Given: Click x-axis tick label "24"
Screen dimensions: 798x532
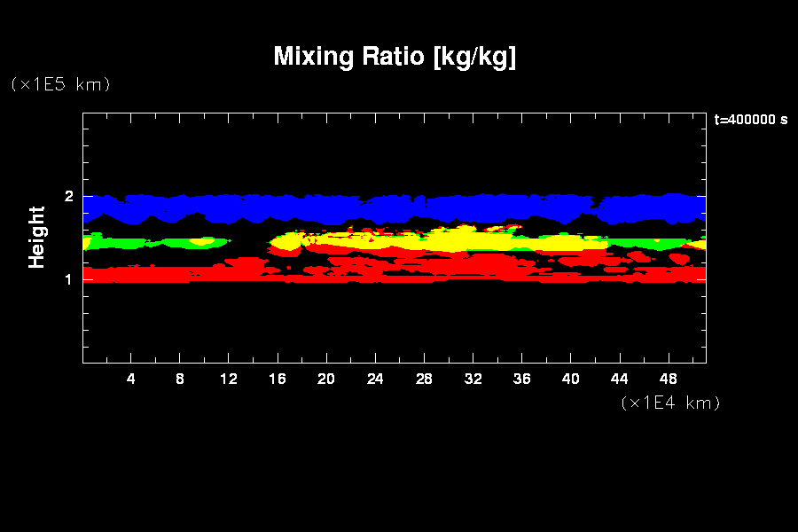Looking at the screenshot, I should click(375, 379).
